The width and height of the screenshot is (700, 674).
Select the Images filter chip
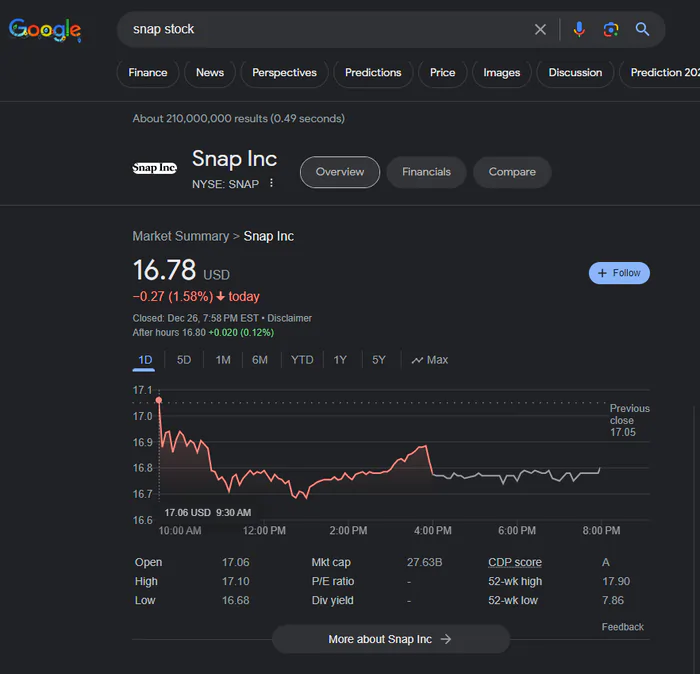[502, 73]
